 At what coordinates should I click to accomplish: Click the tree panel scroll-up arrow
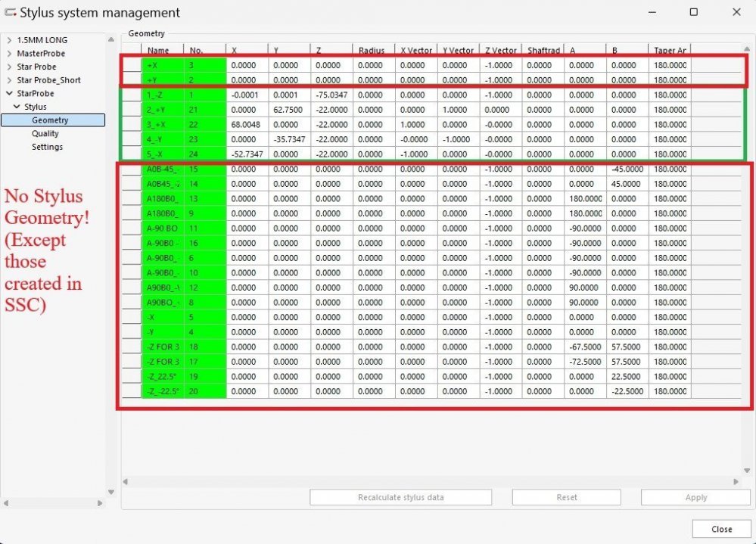click(110, 38)
